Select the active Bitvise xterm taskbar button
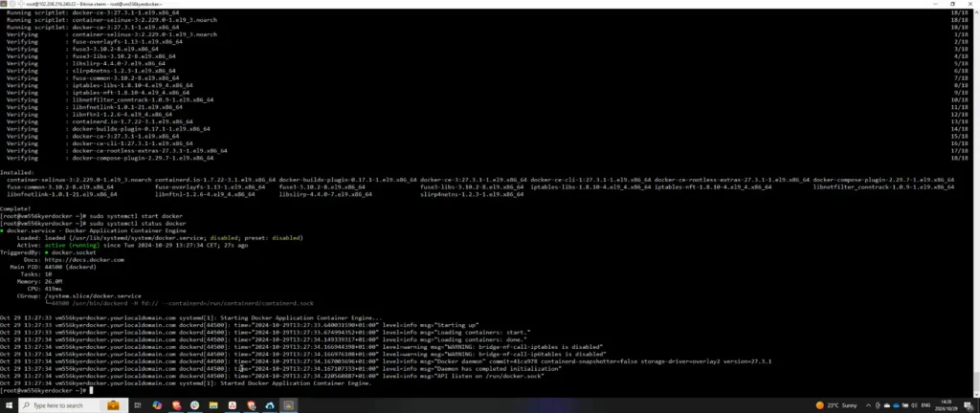Screen dimensions: 980x413 pyautogui.click(x=288, y=405)
